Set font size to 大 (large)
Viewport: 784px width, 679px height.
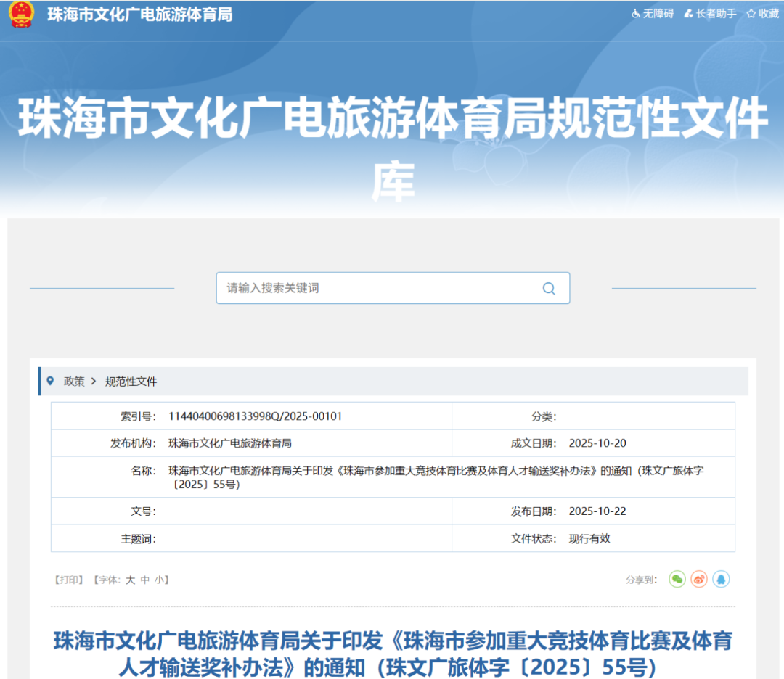[x=131, y=580]
